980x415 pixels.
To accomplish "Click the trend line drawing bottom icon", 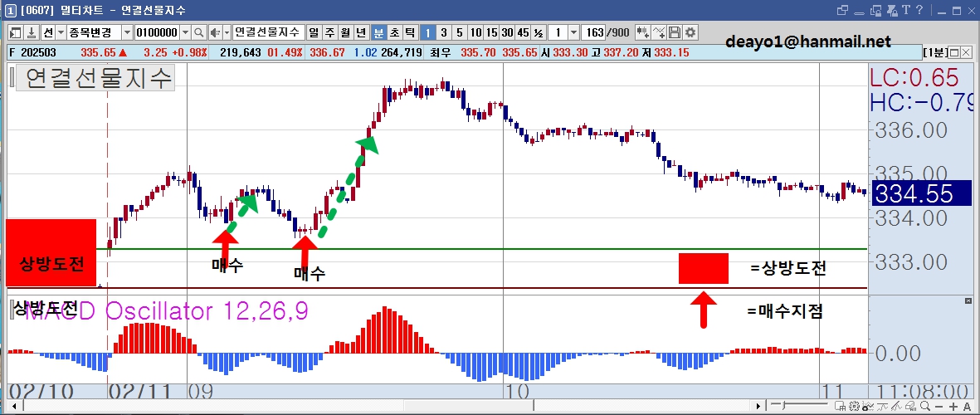I will (x=896, y=406).
